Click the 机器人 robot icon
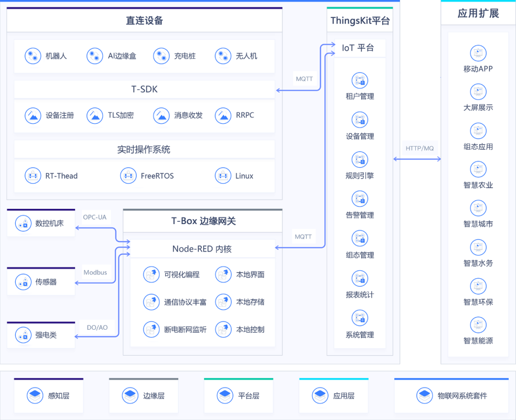Image resolution: width=516 pixels, height=420 pixels. pyautogui.click(x=33, y=56)
